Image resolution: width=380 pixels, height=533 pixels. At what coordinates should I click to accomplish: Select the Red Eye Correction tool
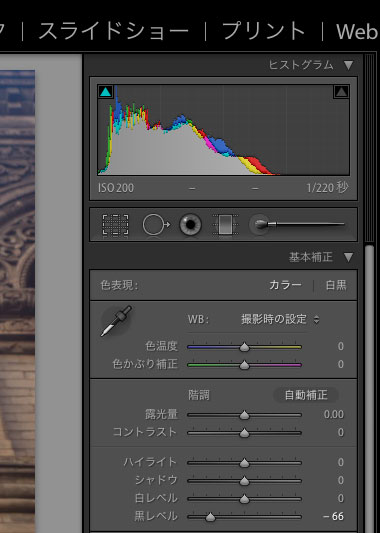[190, 225]
